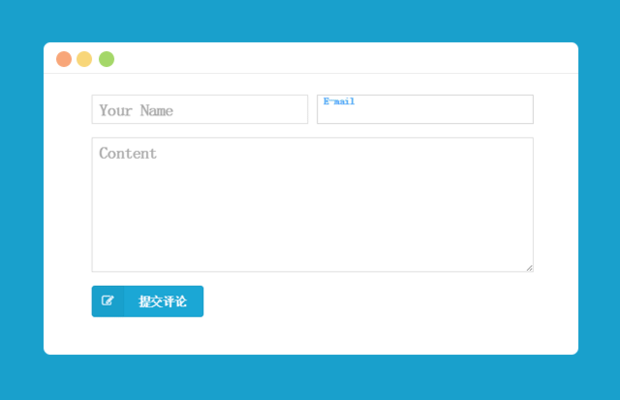Click the Your Name input field
620x400 pixels.
point(200,109)
